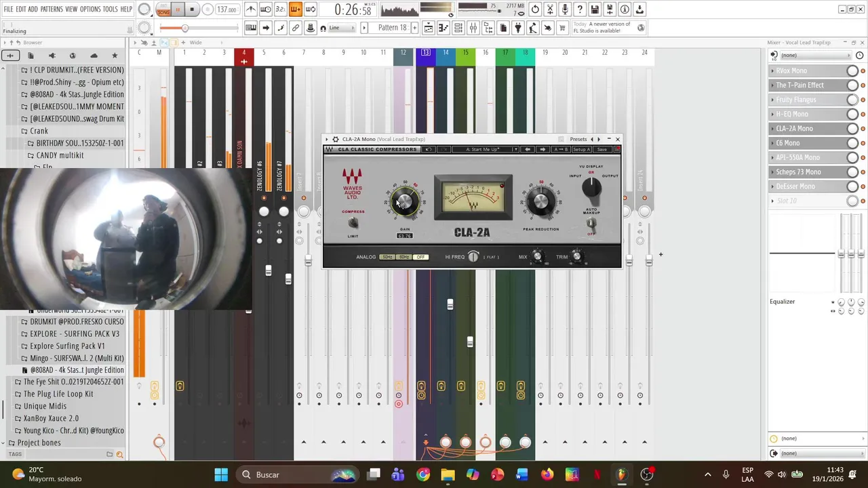
Task: Click the browser search magnifier icon
Action: coord(119,454)
